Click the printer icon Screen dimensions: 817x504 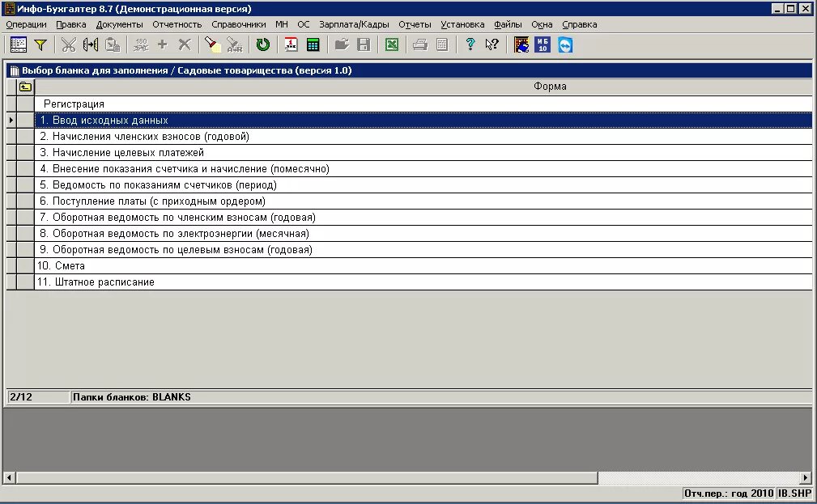coord(420,44)
